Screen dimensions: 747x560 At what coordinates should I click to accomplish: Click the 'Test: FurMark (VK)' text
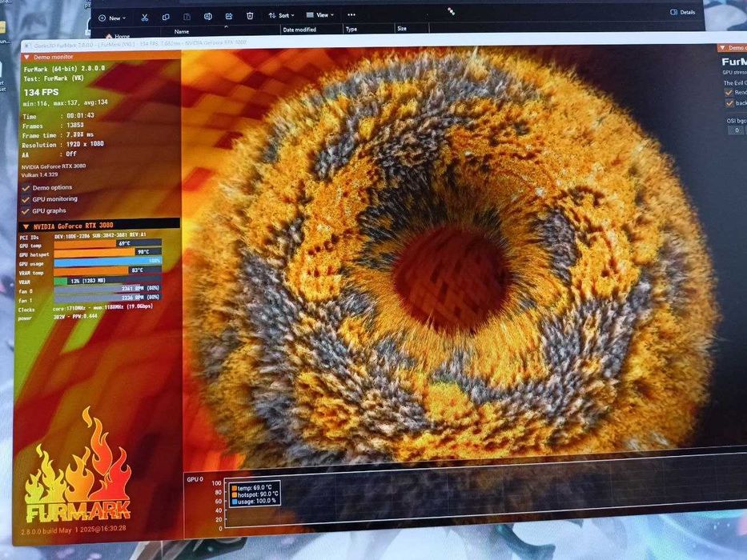pyautogui.click(x=54, y=78)
